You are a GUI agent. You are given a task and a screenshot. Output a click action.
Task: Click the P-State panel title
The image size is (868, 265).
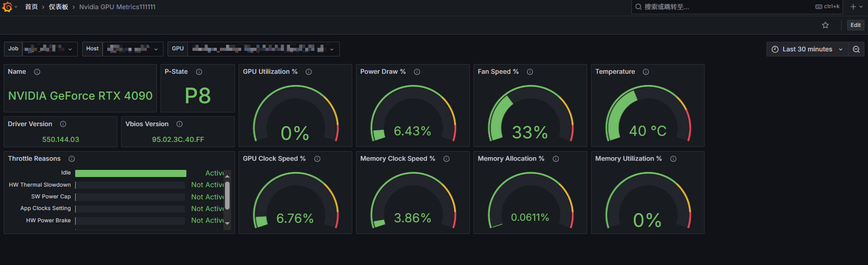pos(176,72)
